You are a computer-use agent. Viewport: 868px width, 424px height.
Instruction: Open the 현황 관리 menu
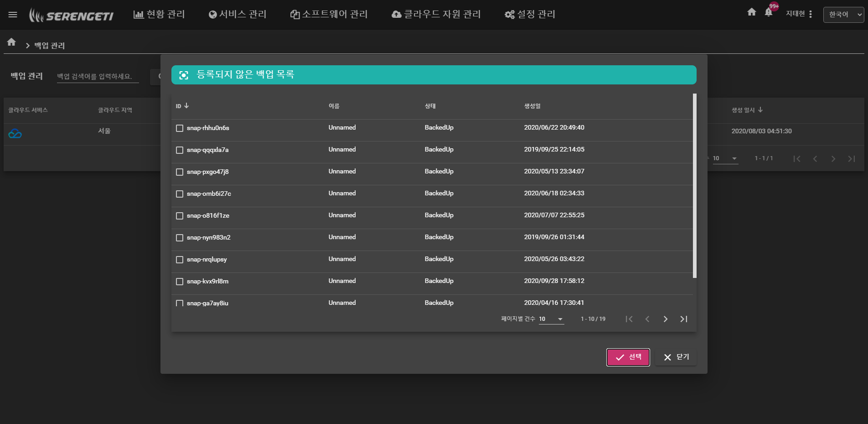[159, 15]
